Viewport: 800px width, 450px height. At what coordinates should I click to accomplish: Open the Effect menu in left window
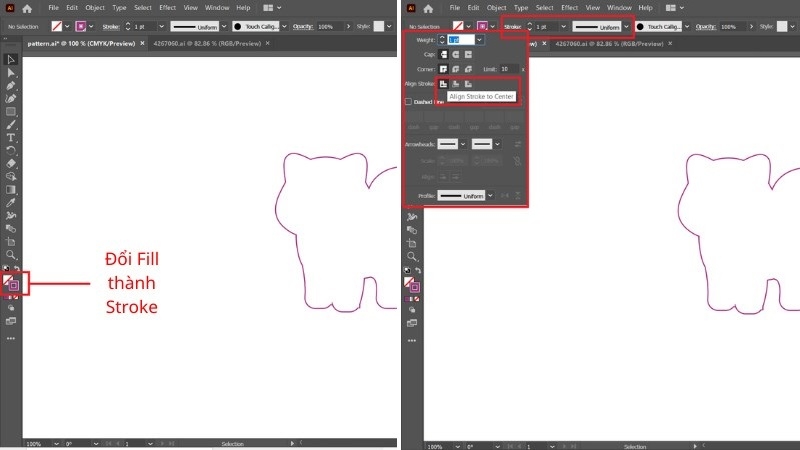(167, 8)
